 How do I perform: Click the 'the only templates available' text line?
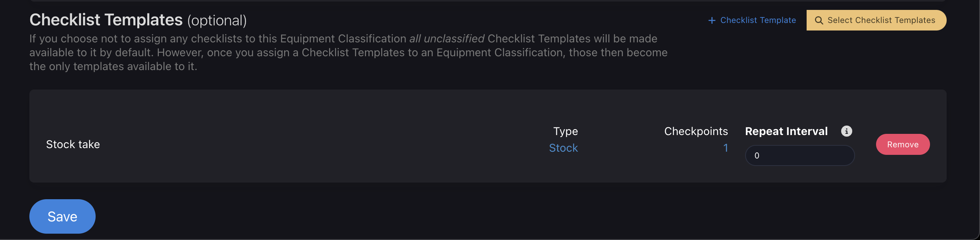(x=113, y=66)
